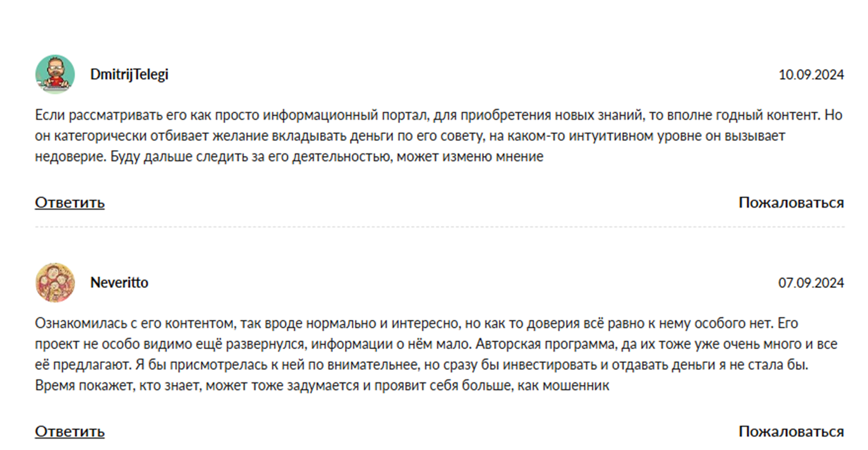Screen dimensions: 868x450
Task: Visit the DmitrijTelegi username profile
Action: tap(130, 74)
